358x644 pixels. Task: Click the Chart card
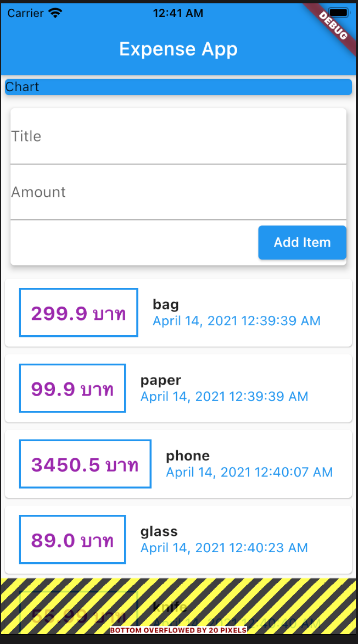(x=178, y=87)
